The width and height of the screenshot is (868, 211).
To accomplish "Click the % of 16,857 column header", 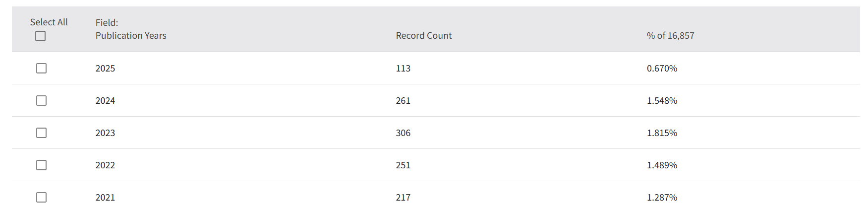I will [670, 36].
